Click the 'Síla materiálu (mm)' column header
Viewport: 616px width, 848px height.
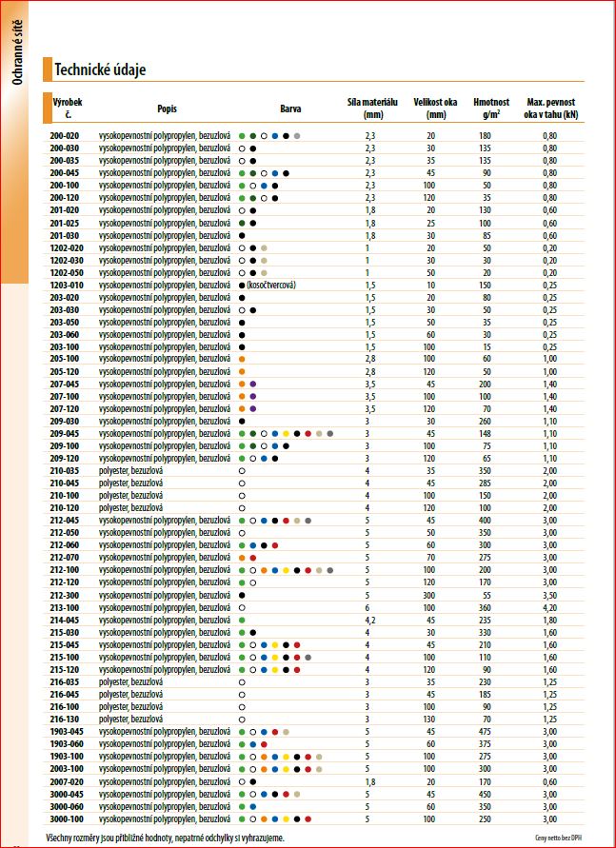372,108
